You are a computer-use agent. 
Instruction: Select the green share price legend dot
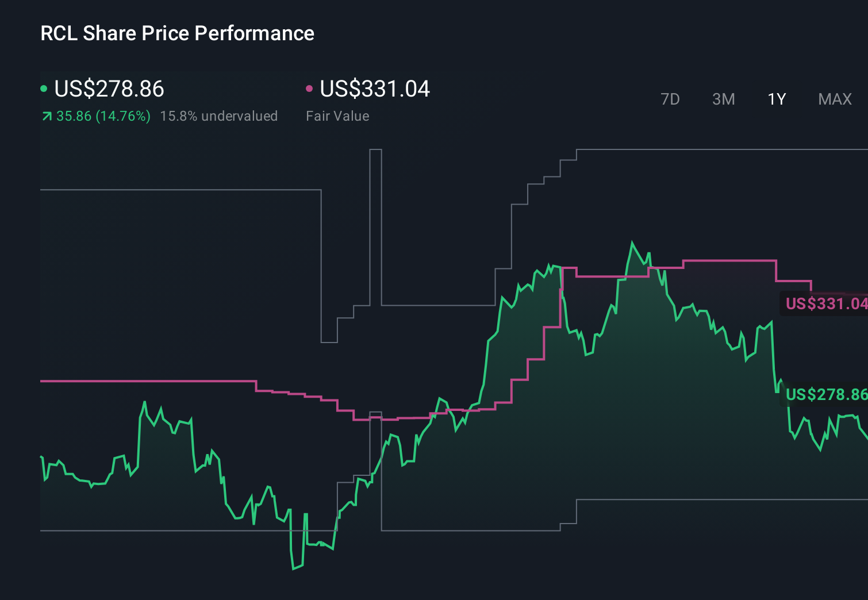44,88
